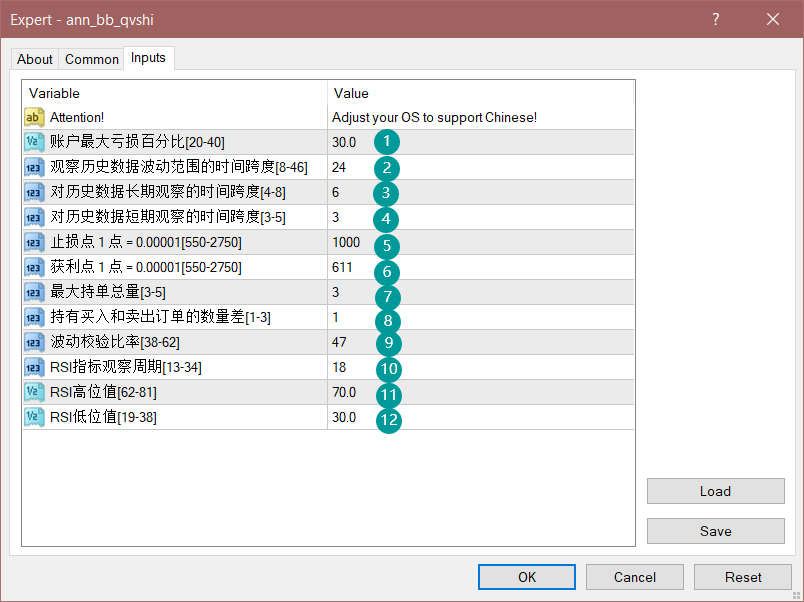Click the Cancel button
This screenshot has height=602, width=804.
[x=635, y=577]
